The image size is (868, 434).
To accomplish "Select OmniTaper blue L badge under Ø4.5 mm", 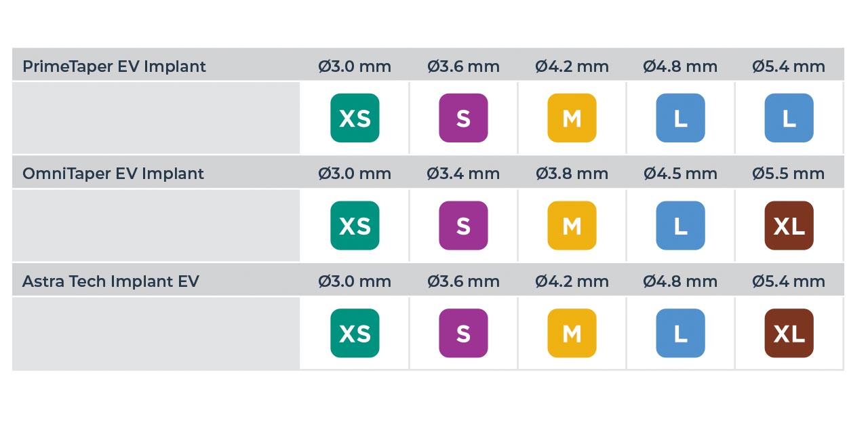I will pyautogui.click(x=680, y=226).
